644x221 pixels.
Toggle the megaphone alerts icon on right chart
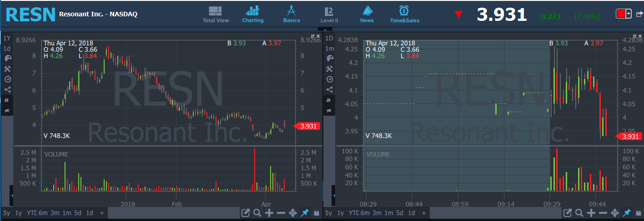click(x=330, y=111)
